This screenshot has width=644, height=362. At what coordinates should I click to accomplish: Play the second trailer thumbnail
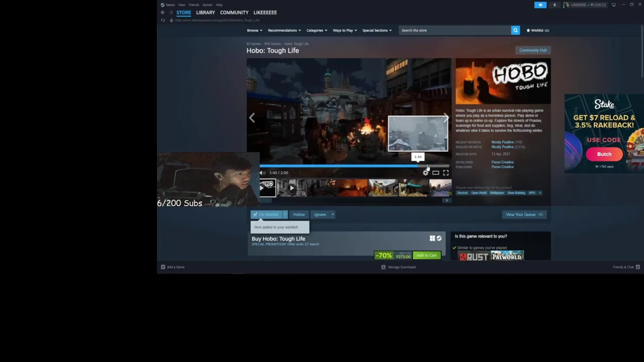pos(292,188)
